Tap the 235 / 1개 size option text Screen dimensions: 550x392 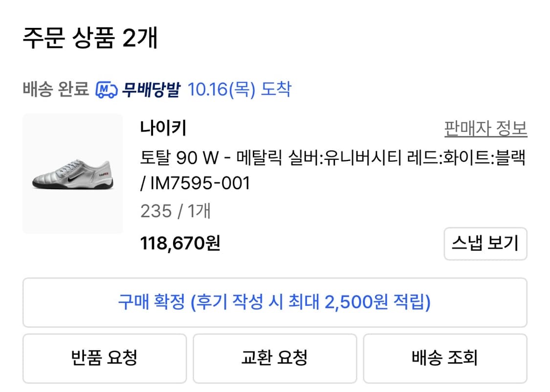tap(176, 211)
